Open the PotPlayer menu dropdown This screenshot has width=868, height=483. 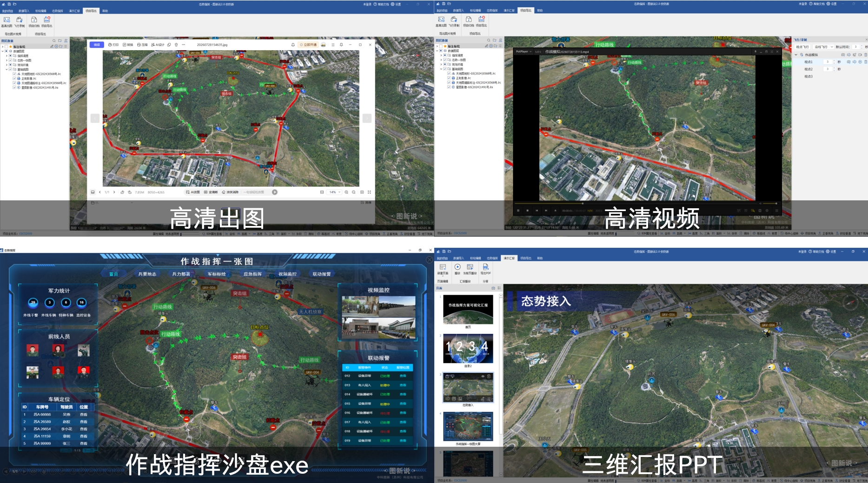[524, 52]
